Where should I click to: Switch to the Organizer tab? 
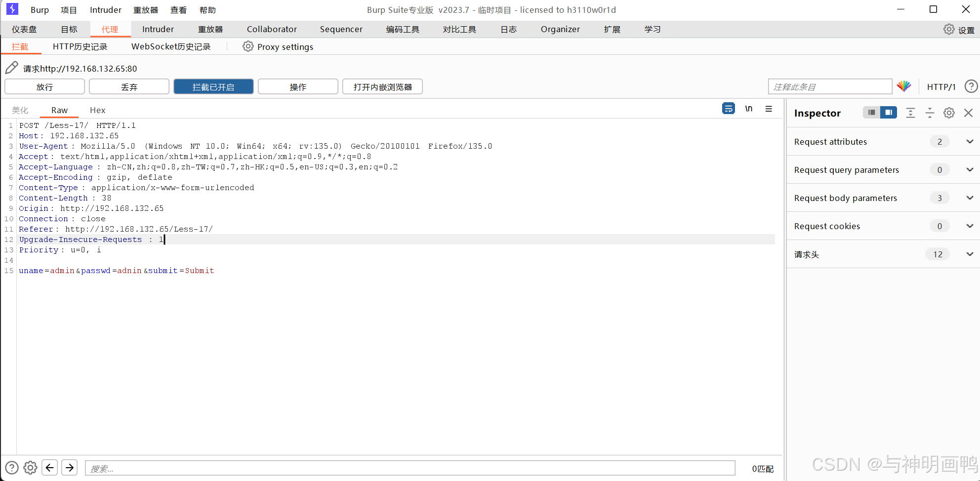point(560,29)
